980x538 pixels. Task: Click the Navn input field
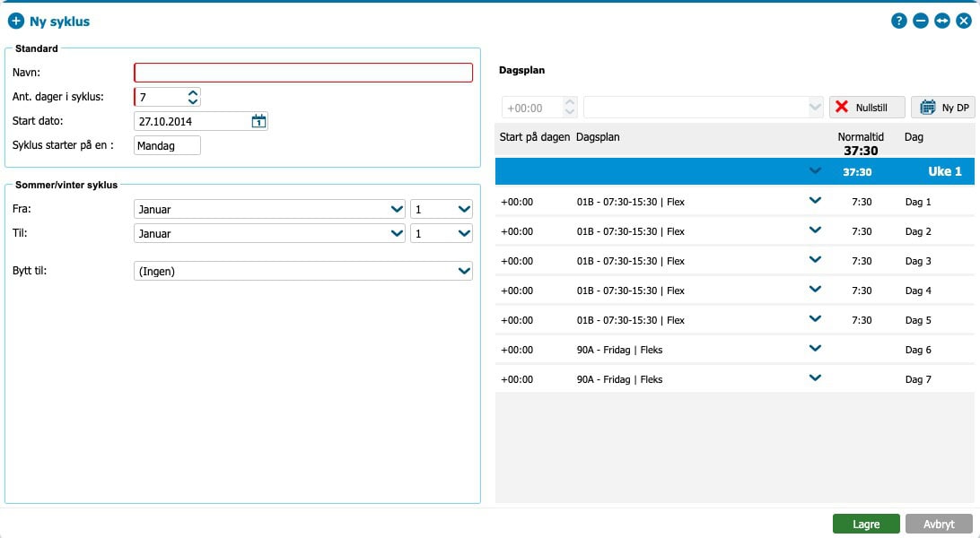(x=303, y=73)
